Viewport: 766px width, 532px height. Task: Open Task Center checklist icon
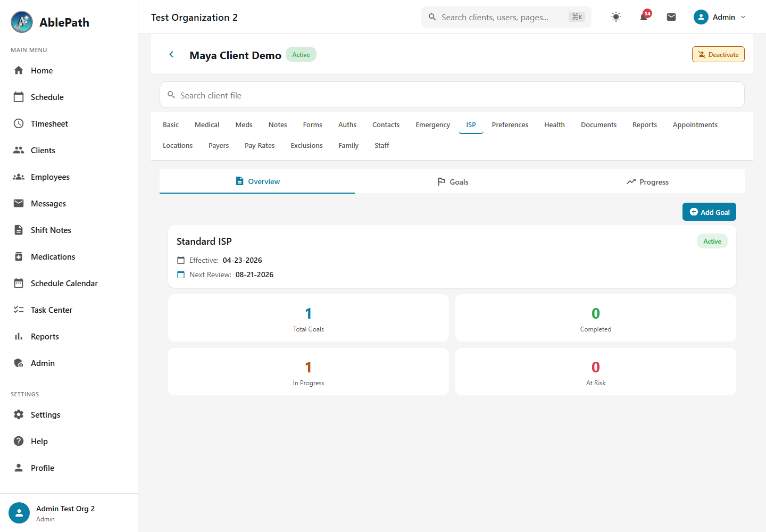point(19,310)
